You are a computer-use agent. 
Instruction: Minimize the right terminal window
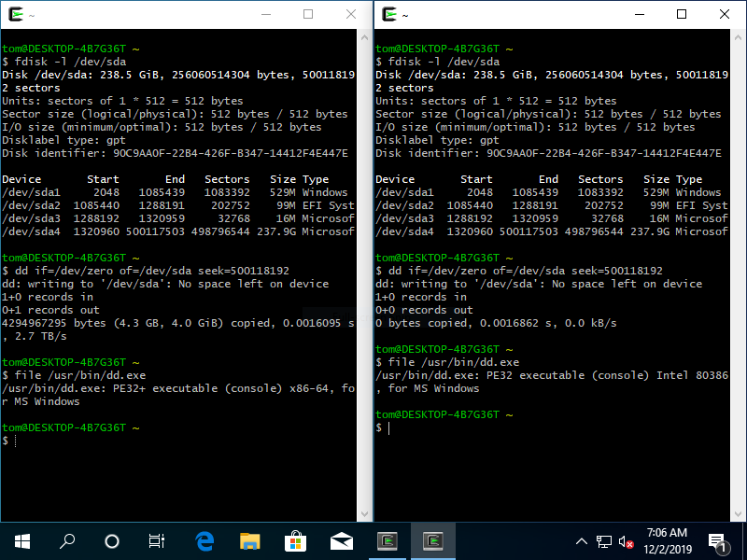coord(639,14)
